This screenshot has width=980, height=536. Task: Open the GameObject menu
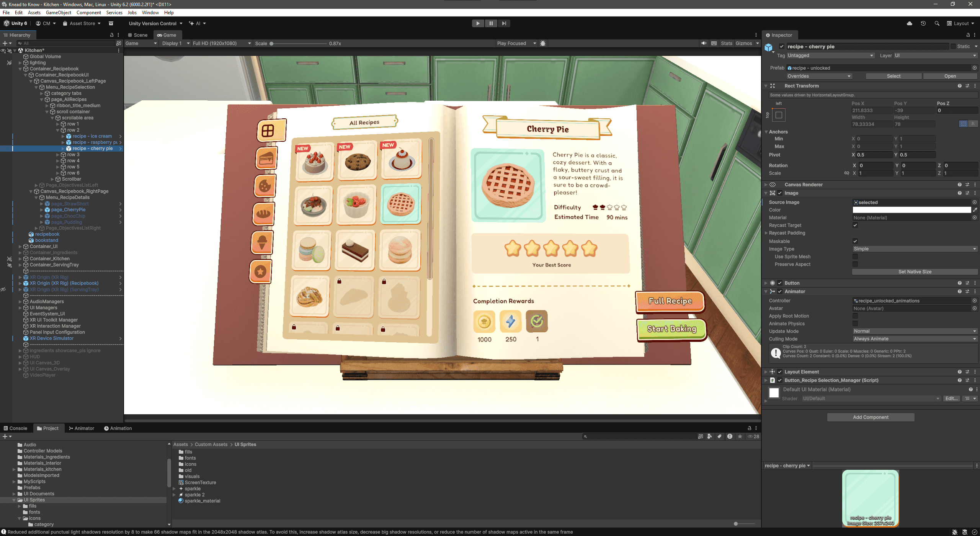tap(58, 13)
